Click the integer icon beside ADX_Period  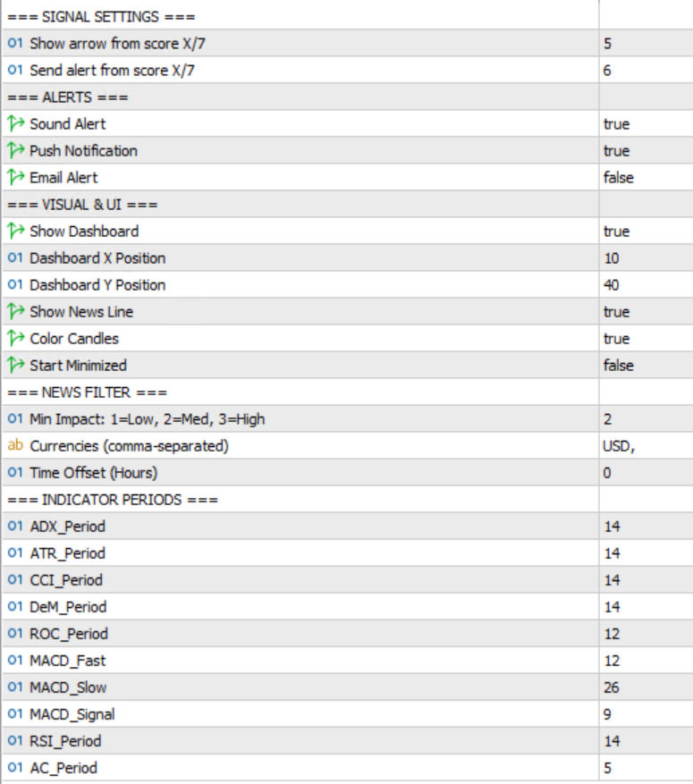pyautogui.click(x=15, y=527)
